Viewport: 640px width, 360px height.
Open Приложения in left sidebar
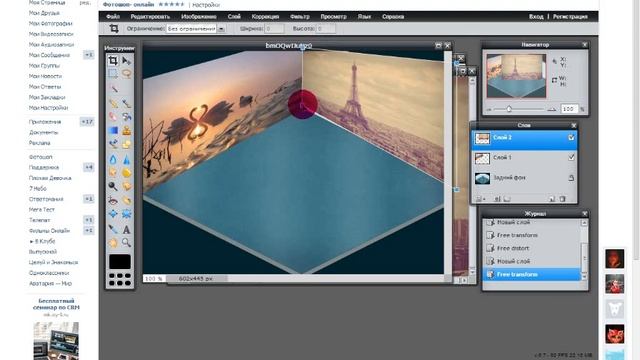click(45, 122)
